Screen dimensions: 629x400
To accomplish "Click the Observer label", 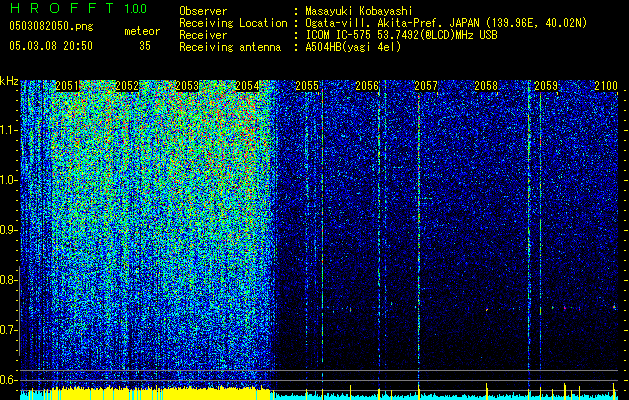I will (203, 11).
